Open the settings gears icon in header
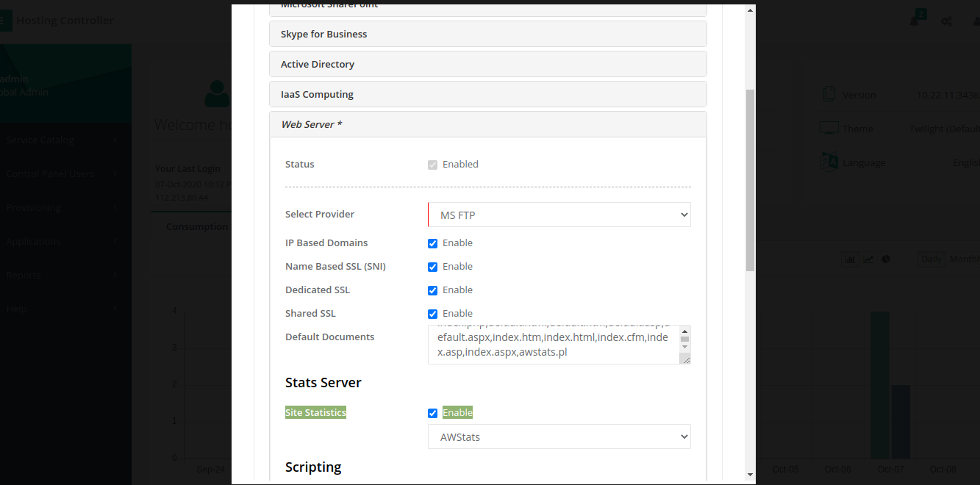 [947, 21]
